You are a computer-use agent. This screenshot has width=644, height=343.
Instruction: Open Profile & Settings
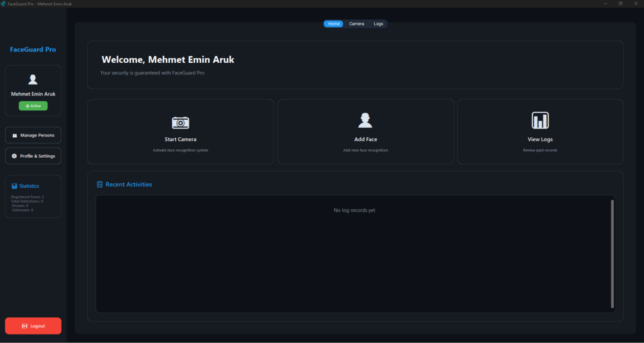33,156
